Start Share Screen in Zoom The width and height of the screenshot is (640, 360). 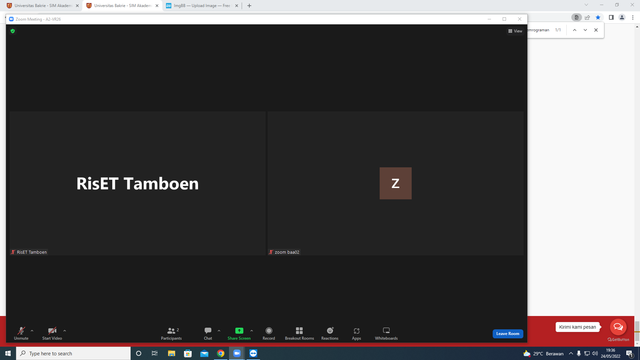(239, 333)
